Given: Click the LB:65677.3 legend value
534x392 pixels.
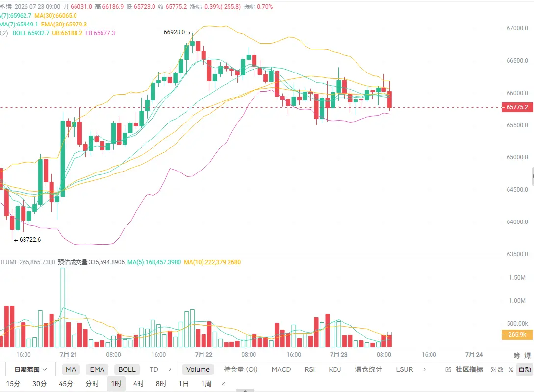Looking at the screenshot, I should (100, 33).
